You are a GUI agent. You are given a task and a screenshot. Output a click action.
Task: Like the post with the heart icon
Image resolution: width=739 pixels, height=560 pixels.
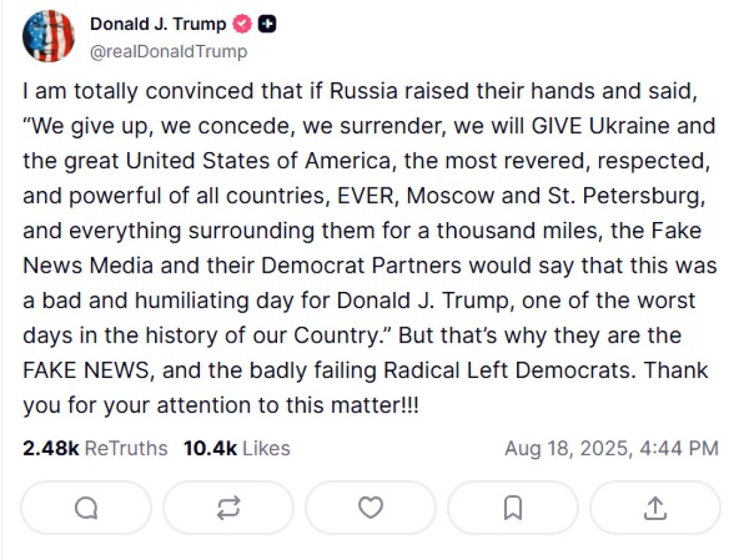coord(370,508)
